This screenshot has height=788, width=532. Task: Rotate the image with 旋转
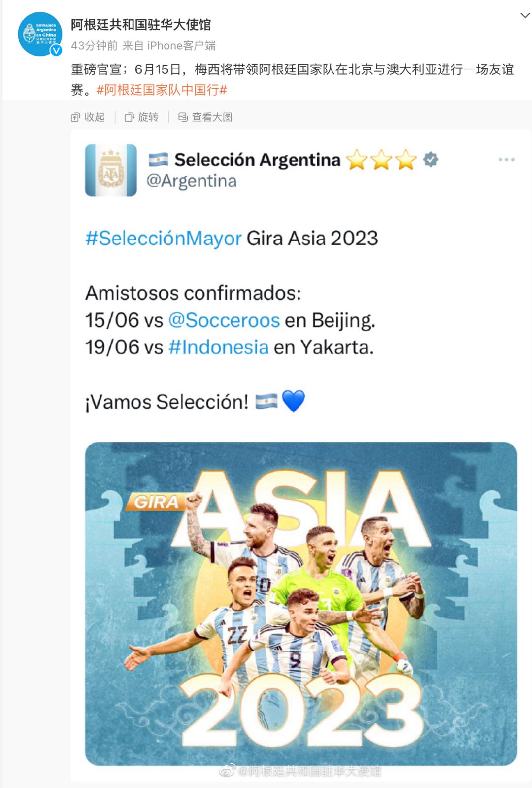(x=142, y=117)
